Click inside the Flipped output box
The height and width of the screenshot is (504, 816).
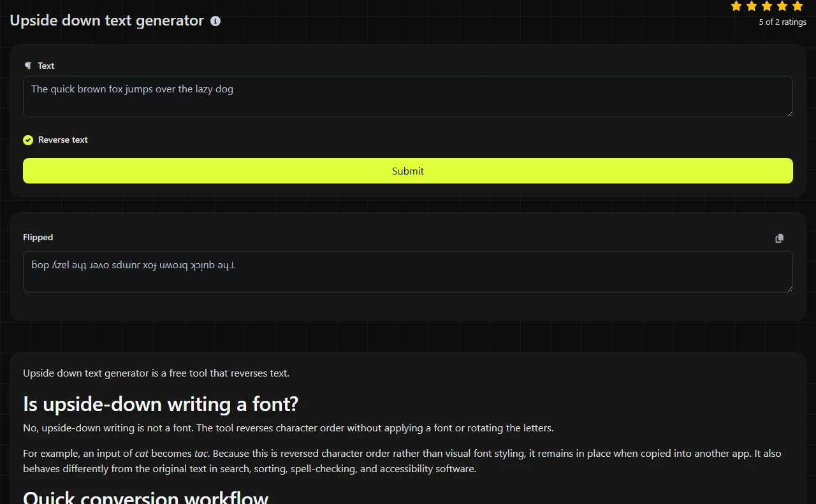pyautogui.click(x=408, y=272)
